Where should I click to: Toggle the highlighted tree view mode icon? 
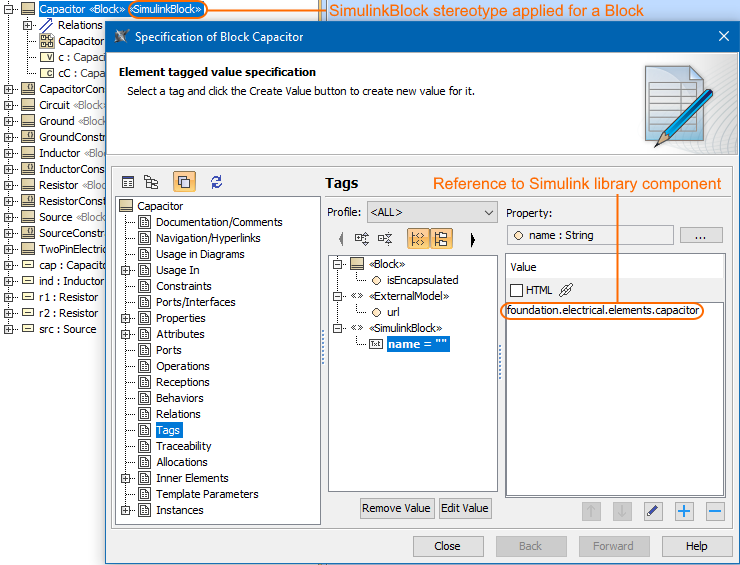tap(184, 182)
